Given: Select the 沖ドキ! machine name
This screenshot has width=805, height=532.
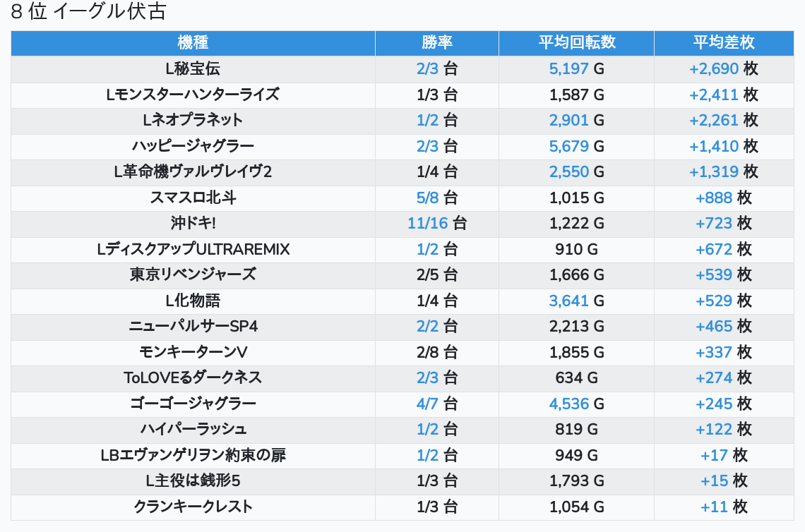Looking at the screenshot, I should [193, 223].
